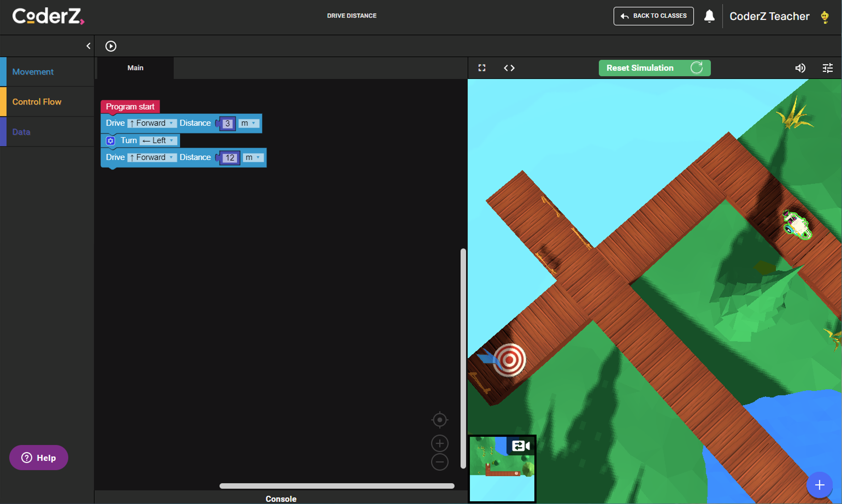This screenshot has height=504, width=842.
Task: Open the Turn block gear settings
Action: [110, 141]
